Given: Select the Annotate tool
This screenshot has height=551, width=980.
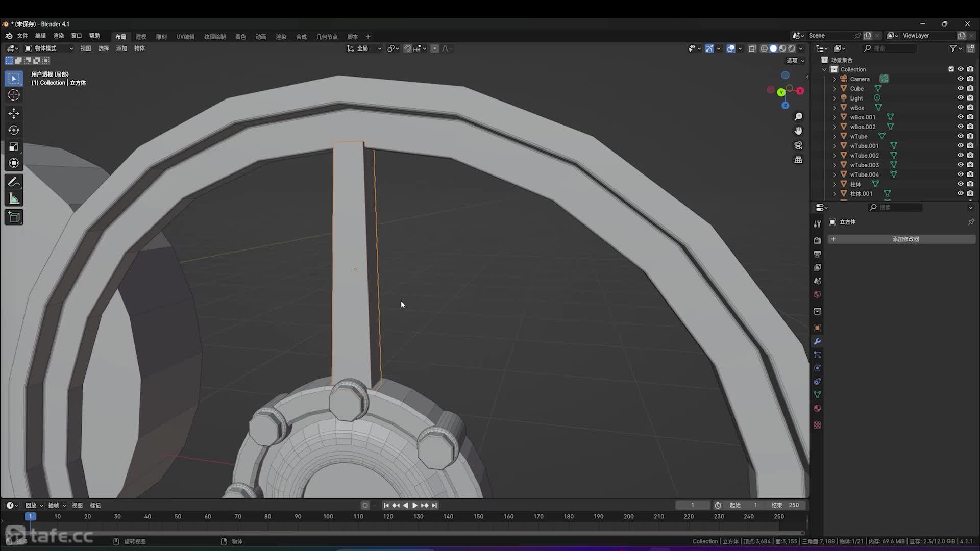Looking at the screenshot, I should click(14, 182).
